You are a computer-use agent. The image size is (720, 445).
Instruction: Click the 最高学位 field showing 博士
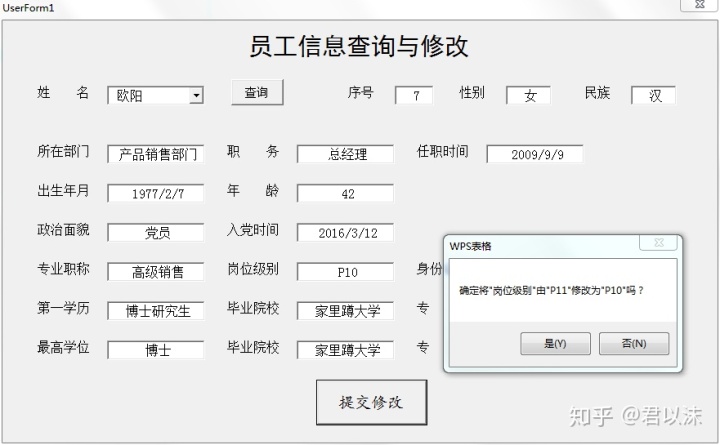(156, 350)
